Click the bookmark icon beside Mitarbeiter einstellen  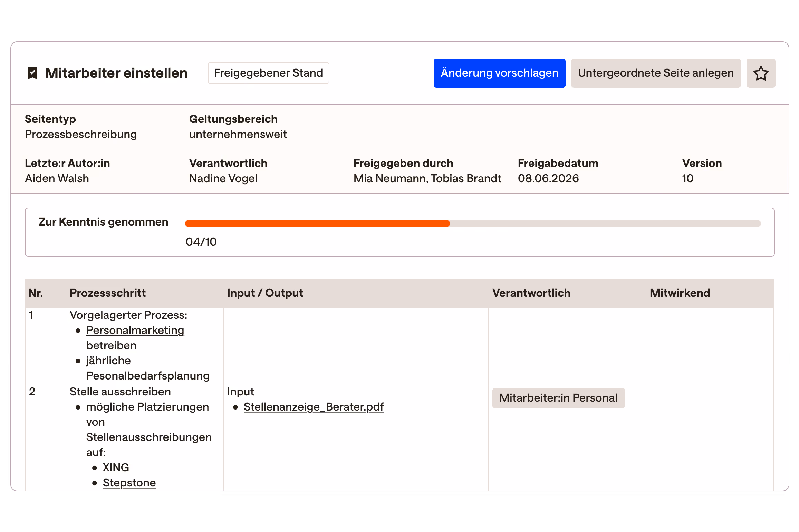click(32, 73)
